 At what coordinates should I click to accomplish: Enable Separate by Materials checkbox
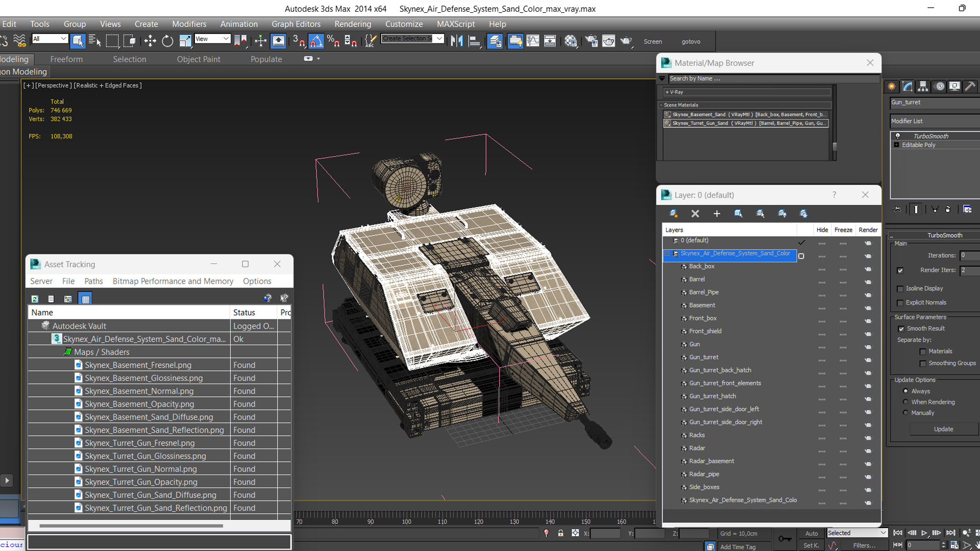[923, 352]
